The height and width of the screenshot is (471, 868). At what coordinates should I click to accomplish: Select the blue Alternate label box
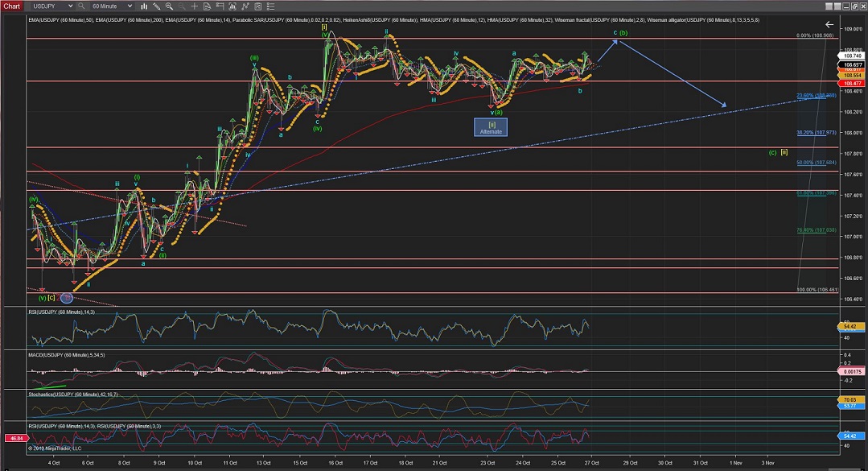click(x=490, y=127)
